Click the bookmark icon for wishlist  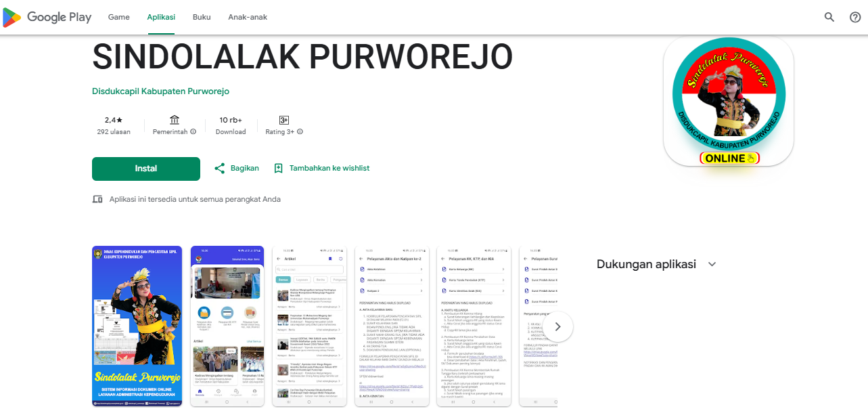(278, 168)
